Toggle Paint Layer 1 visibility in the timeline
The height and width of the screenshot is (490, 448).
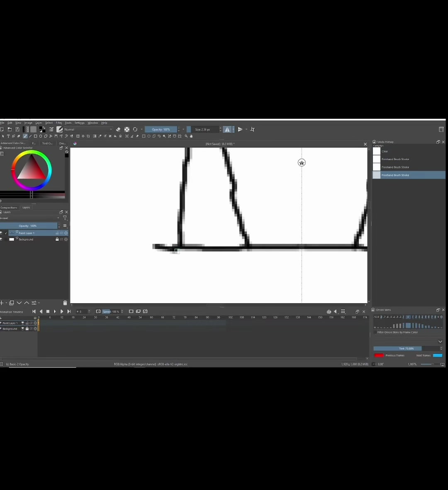click(x=22, y=323)
